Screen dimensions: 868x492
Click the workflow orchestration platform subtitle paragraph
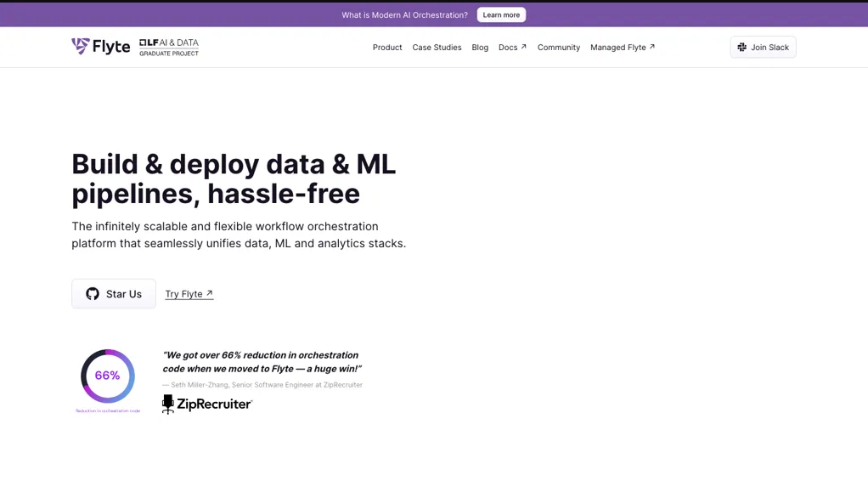[x=239, y=235]
